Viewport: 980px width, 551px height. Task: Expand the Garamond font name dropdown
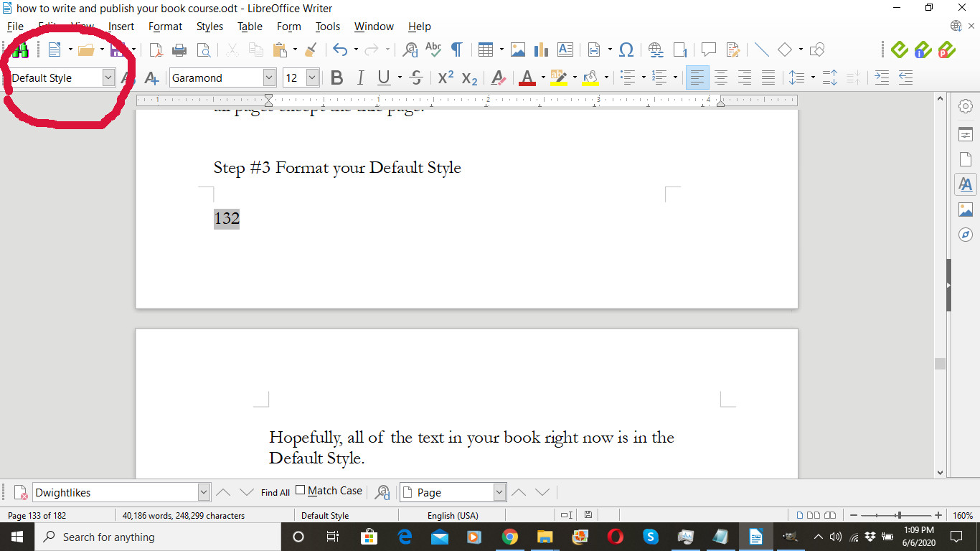269,78
